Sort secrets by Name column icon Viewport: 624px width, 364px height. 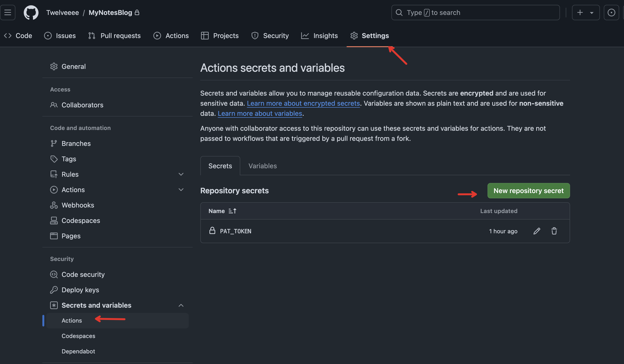coord(232,211)
